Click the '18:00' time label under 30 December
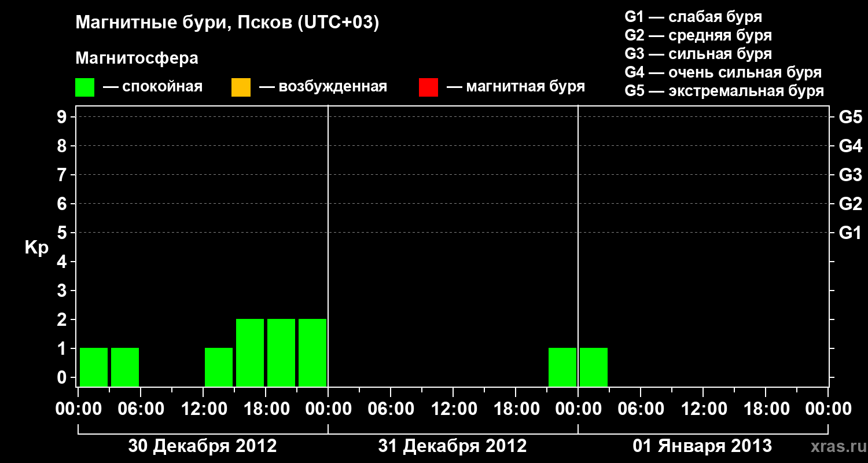The width and height of the screenshot is (868, 463). pyautogui.click(x=266, y=409)
